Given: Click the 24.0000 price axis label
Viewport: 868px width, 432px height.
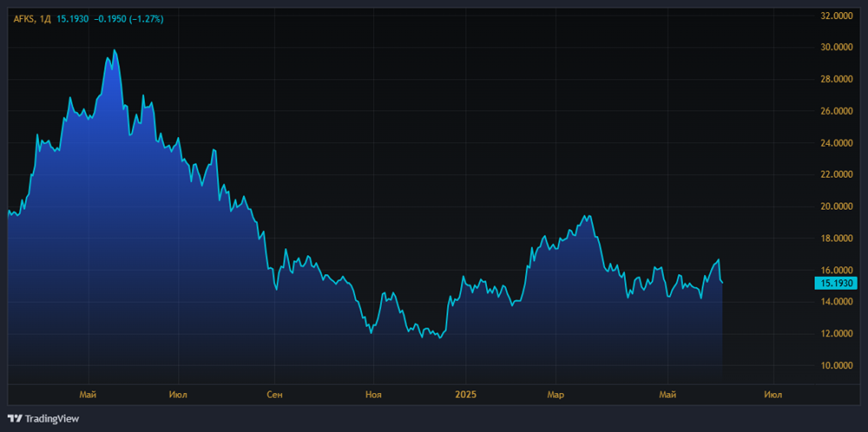Looking at the screenshot, I should tap(837, 143).
